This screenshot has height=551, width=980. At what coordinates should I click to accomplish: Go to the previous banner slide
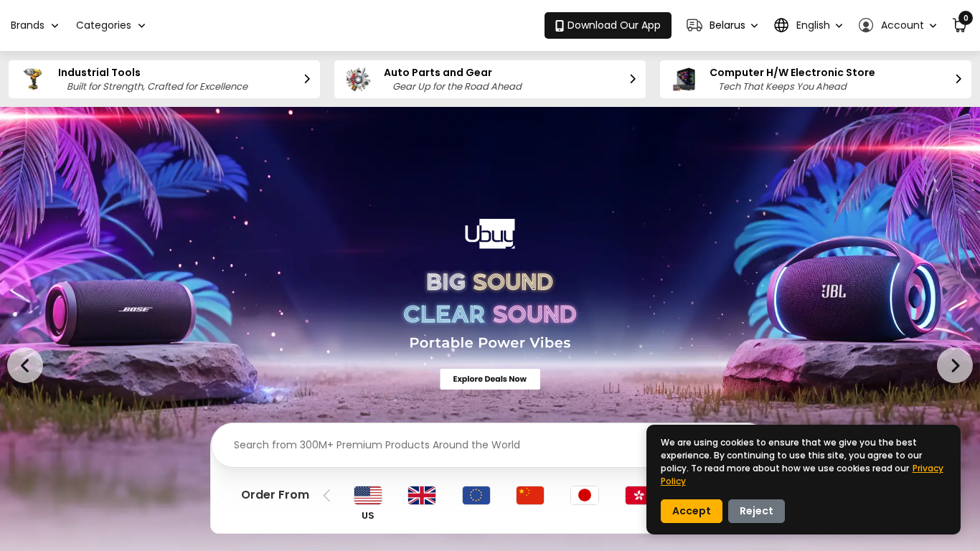25,365
